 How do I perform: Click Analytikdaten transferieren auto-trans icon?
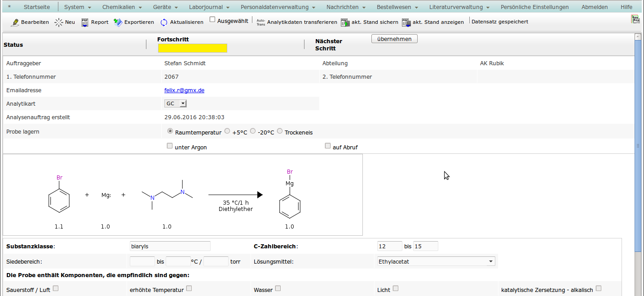click(x=260, y=22)
